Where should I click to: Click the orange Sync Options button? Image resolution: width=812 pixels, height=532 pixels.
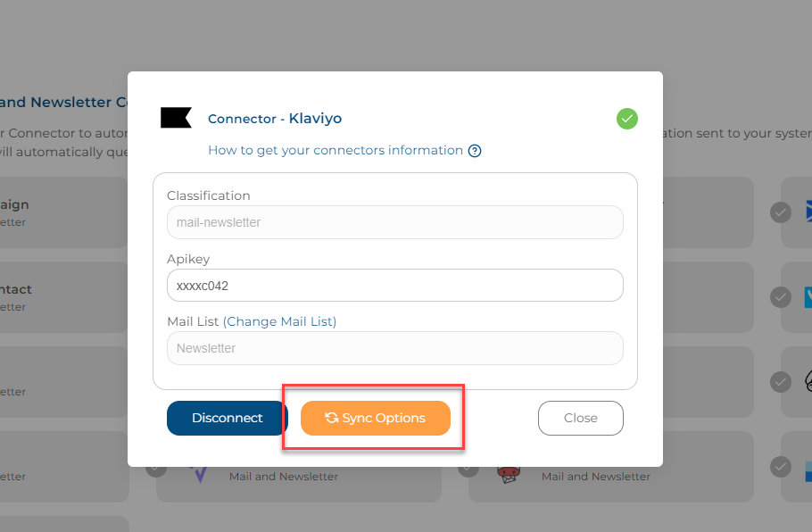coord(376,418)
